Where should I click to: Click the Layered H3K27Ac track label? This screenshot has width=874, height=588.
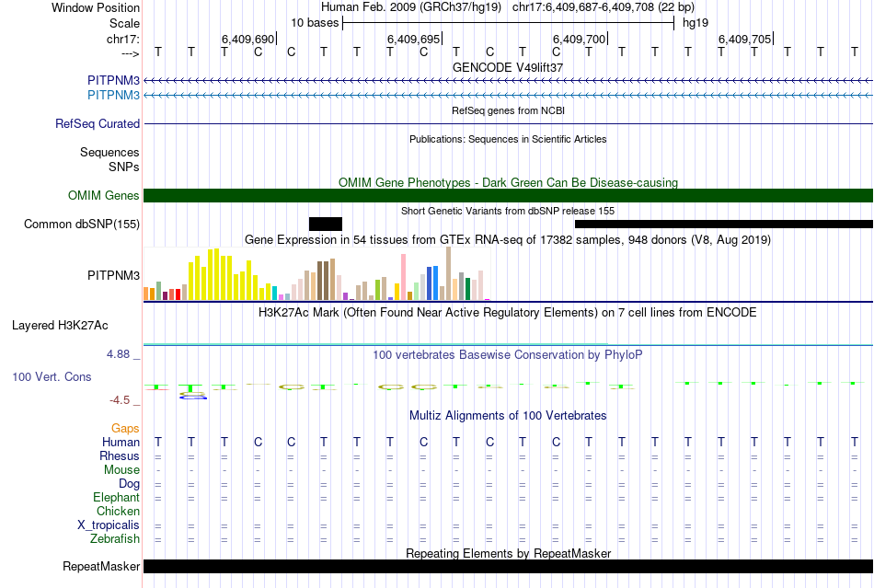[60, 326]
